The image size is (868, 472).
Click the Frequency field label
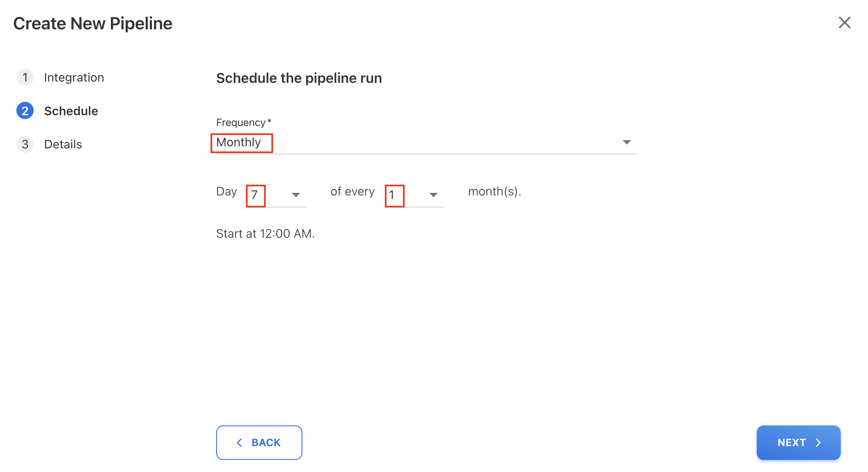coord(241,123)
